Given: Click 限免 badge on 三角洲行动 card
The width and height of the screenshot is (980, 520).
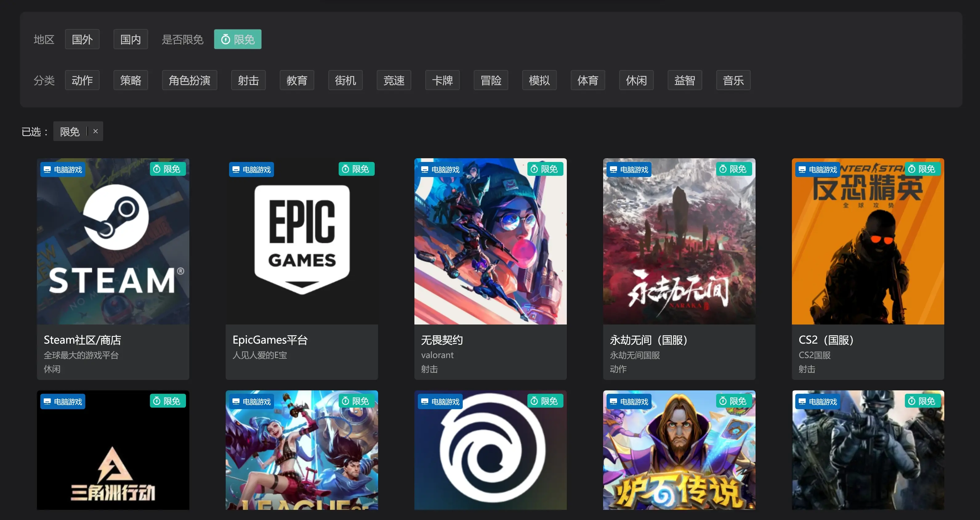Looking at the screenshot, I should 168,401.
